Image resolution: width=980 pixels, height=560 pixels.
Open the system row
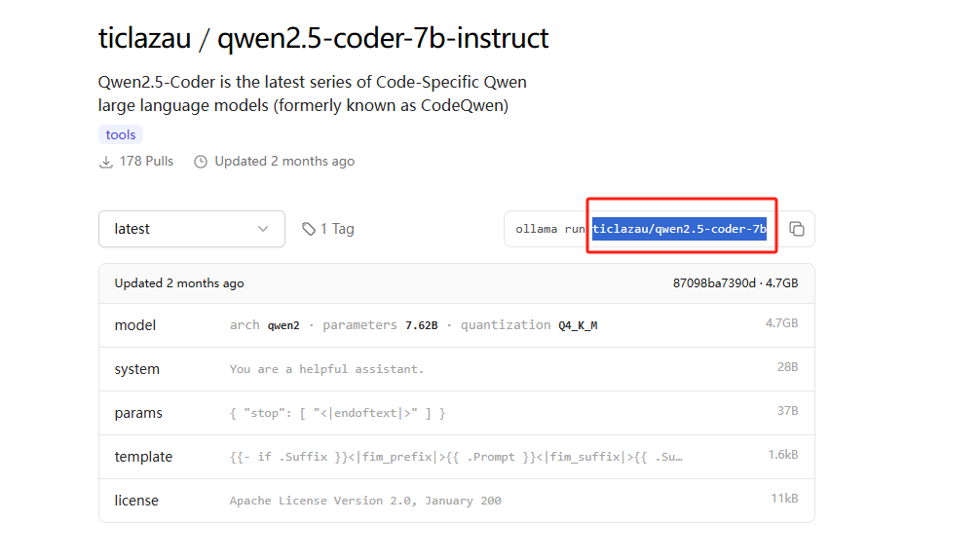pyautogui.click(x=456, y=369)
